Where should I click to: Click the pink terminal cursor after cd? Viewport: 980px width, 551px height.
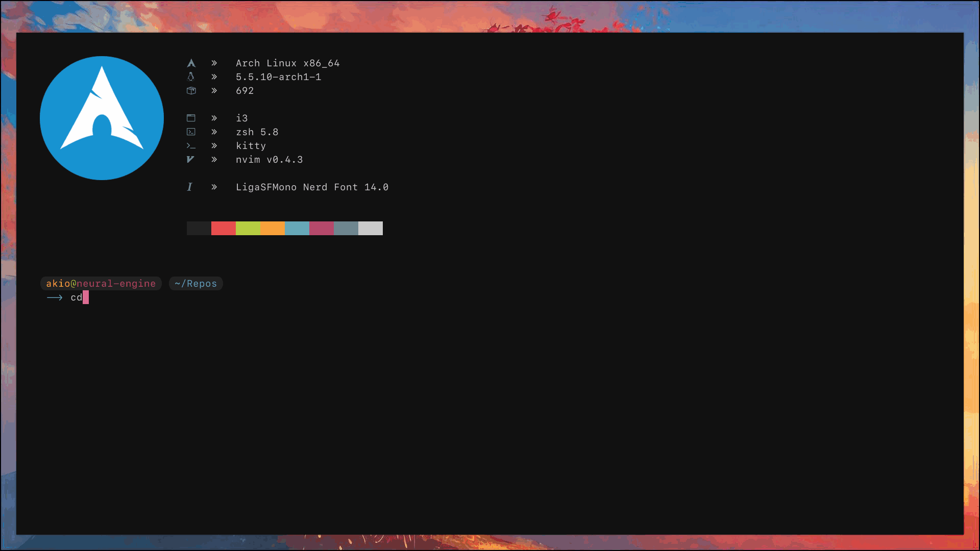[x=86, y=297]
